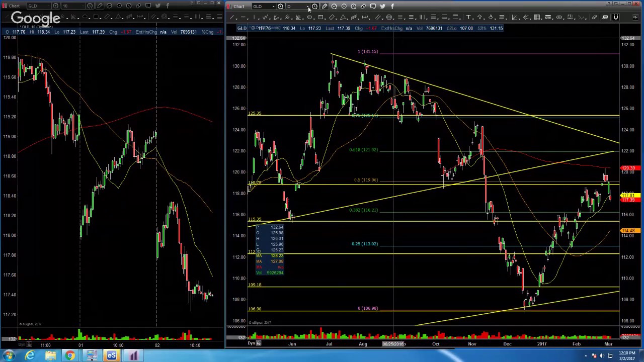Select the pencil drawing icon

pyautogui.click(x=325, y=7)
